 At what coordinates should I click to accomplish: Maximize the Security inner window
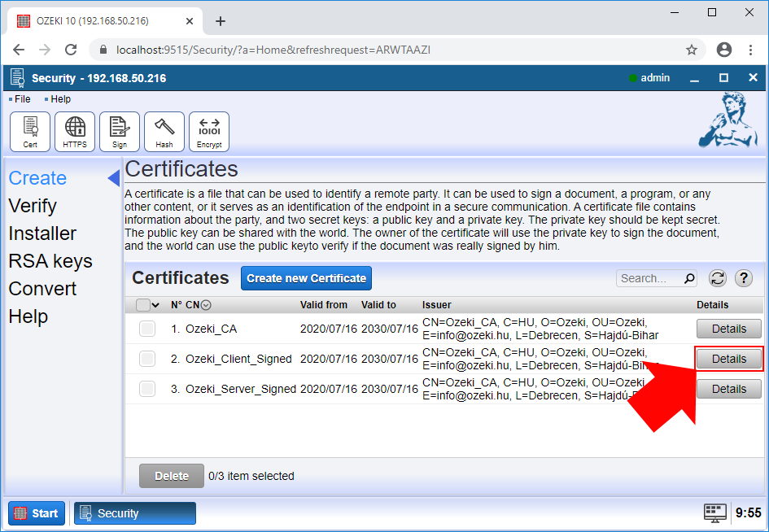point(724,78)
